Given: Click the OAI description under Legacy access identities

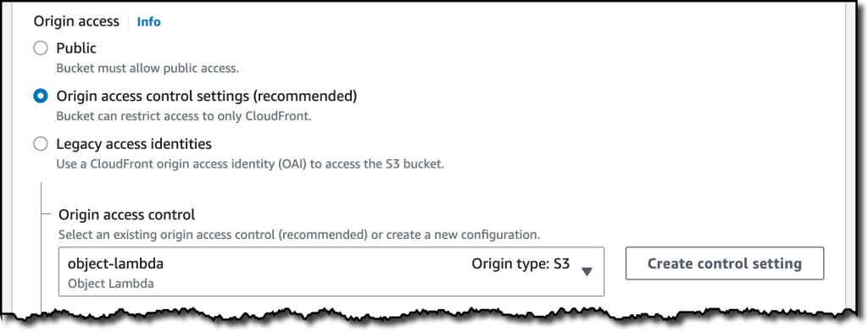Looking at the screenshot, I should point(250,164).
